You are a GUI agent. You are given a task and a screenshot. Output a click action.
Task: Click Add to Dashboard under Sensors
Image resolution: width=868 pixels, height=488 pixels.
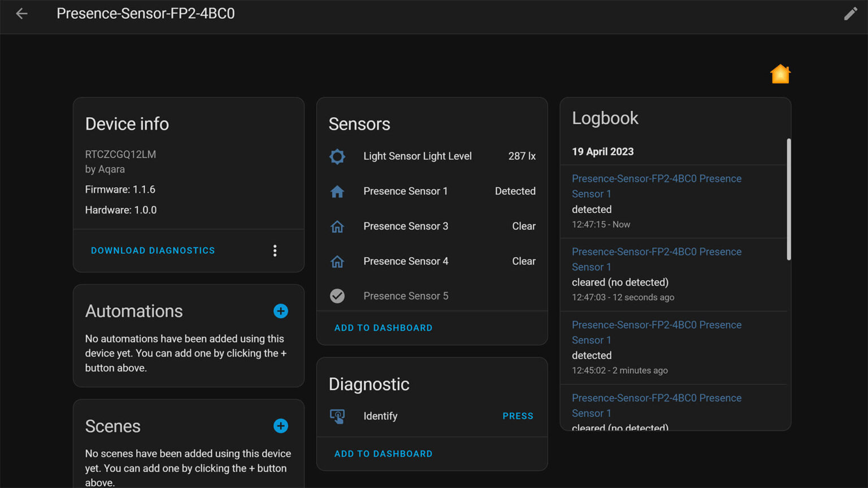pyautogui.click(x=383, y=328)
